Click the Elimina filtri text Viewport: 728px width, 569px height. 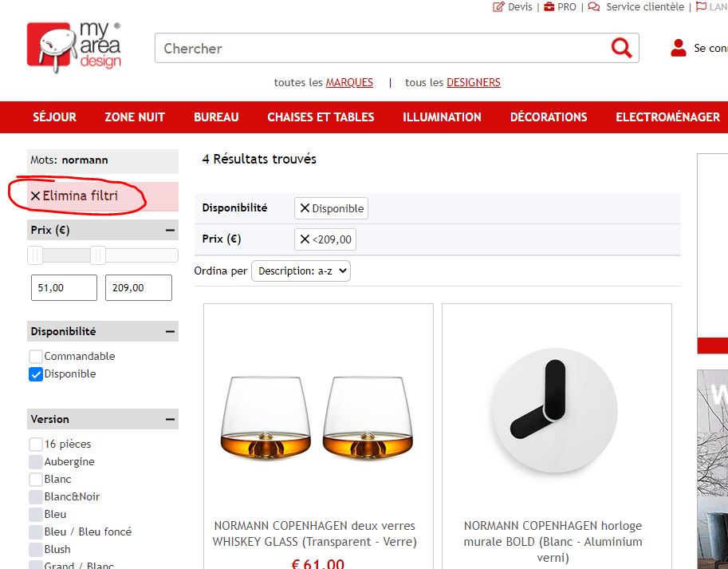pos(81,196)
